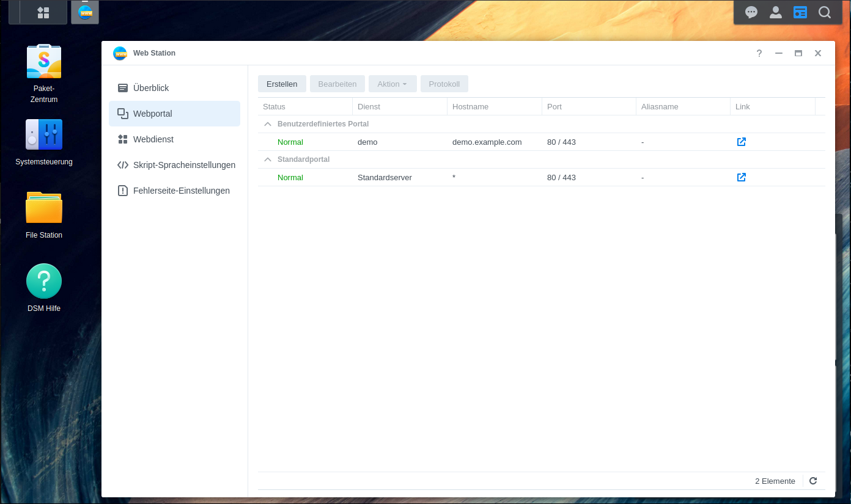This screenshot has width=851, height=504.
Task: Open the user account options icon
Action: click(776, 12)
